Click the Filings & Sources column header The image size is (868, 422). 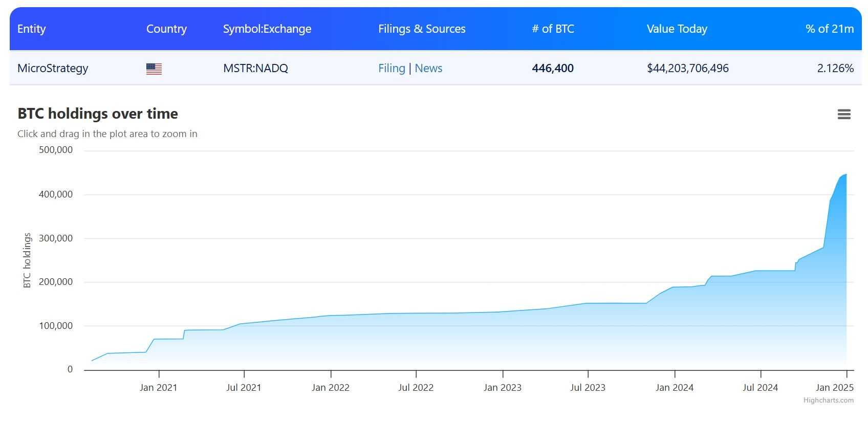point(422,29)
